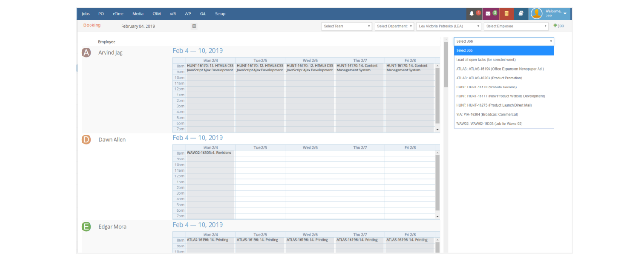
Task: Click the gold coins stack icon
Action: tap(506, 14)
